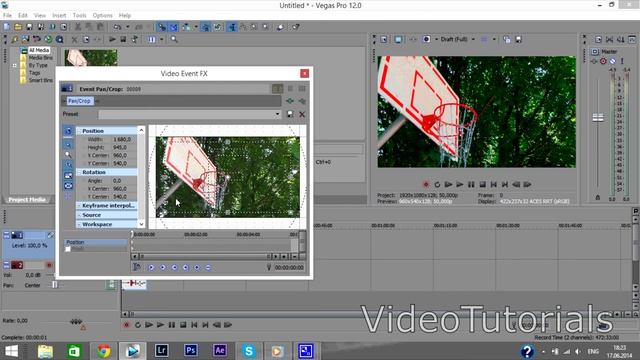Open the Options menu
This screenshot has height=360, width=640.
(102, 16)
